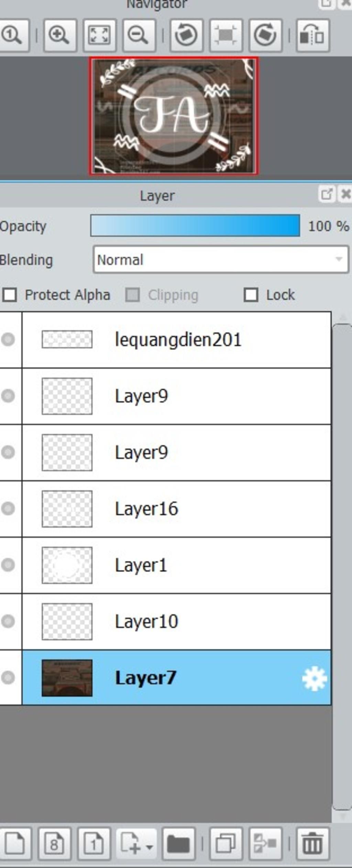This screenshot has width=352, height=868.
Task: Hide the Layer16 visibility dot
Action: (x=8, y=508)
